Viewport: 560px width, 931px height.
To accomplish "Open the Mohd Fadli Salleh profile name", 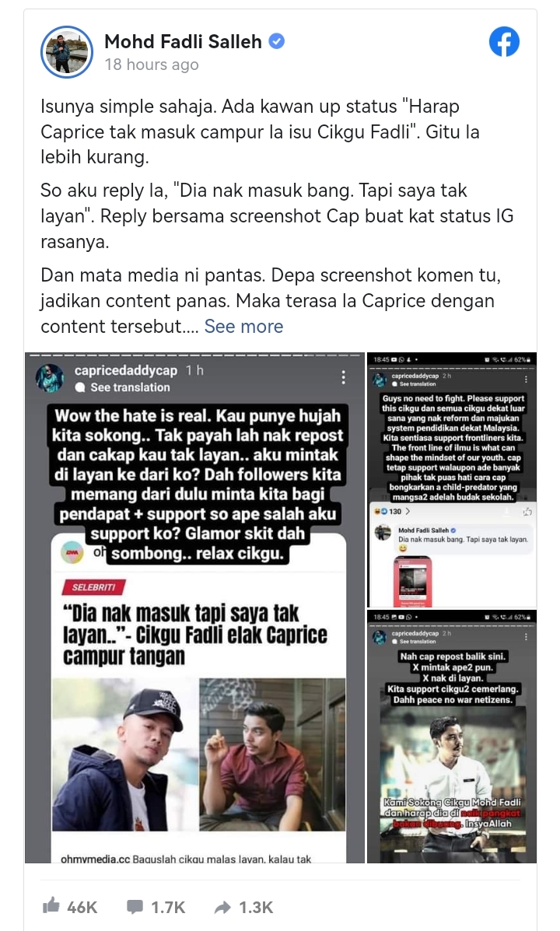I will (183, 41).
